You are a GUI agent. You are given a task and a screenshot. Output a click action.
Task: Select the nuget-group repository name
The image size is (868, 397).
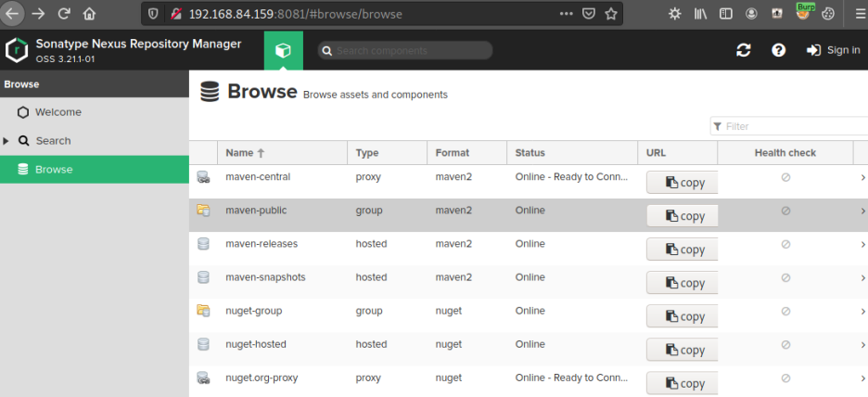(x=253, y=311)
